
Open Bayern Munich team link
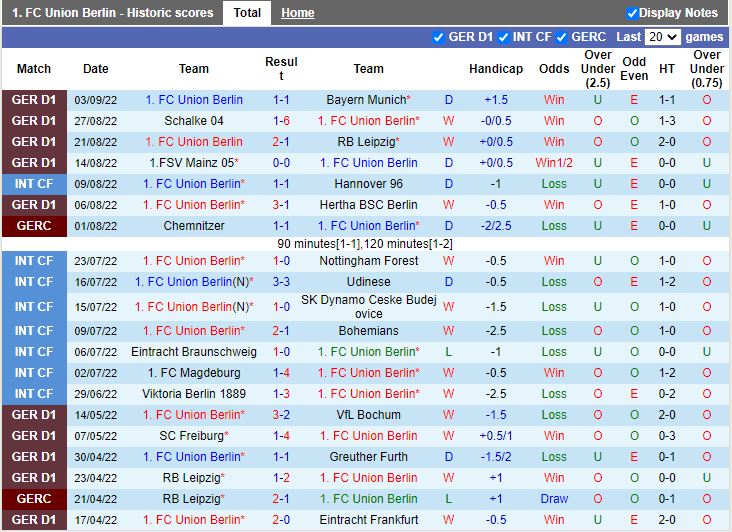(368, 100)
